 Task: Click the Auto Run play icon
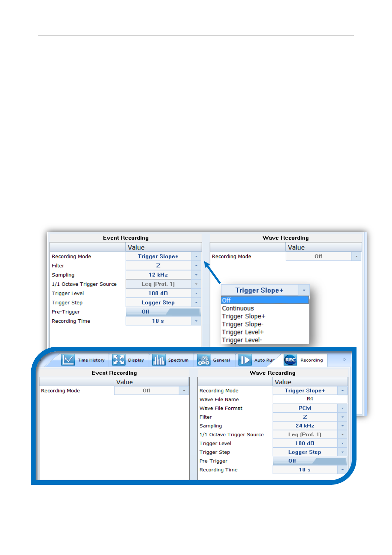(245, 360)
